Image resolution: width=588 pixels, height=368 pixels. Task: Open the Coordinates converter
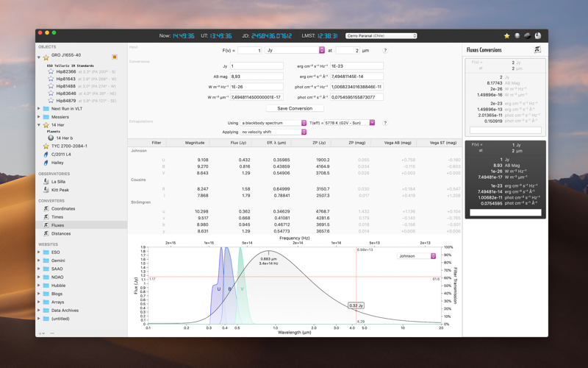[63, 208]
